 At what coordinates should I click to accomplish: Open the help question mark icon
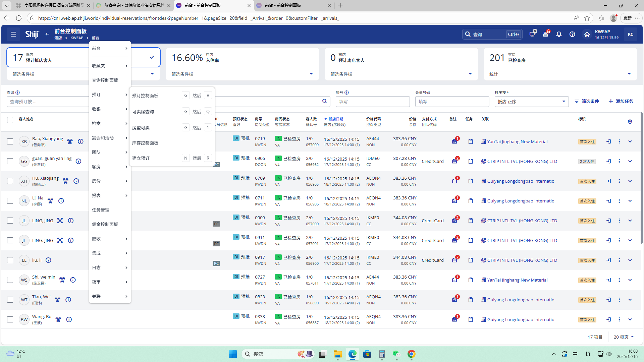click(x=572, y=34)
